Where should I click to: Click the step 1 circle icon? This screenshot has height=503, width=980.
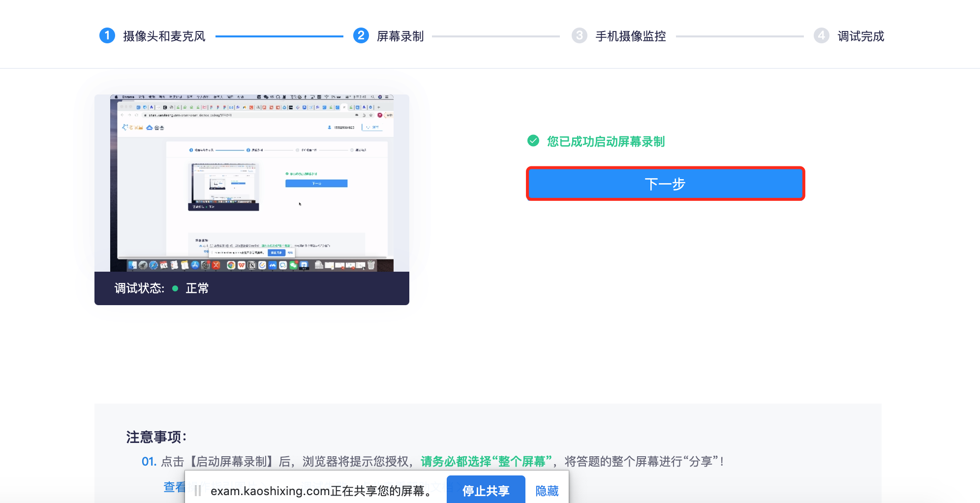point(107,36)
